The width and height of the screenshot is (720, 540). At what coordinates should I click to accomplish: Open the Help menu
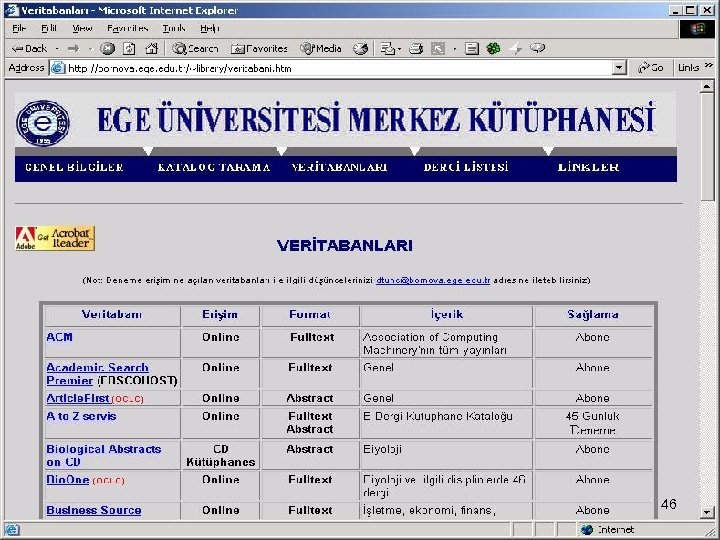coord(210,28)
